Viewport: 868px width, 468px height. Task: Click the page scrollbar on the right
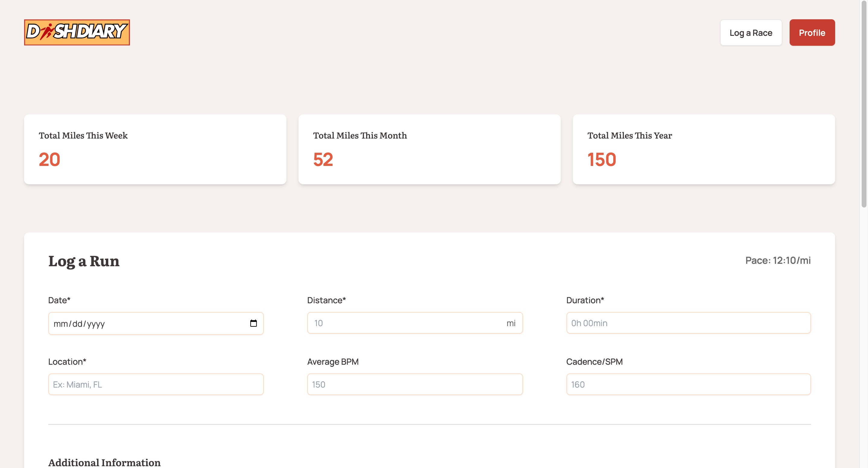click(865, 101)
